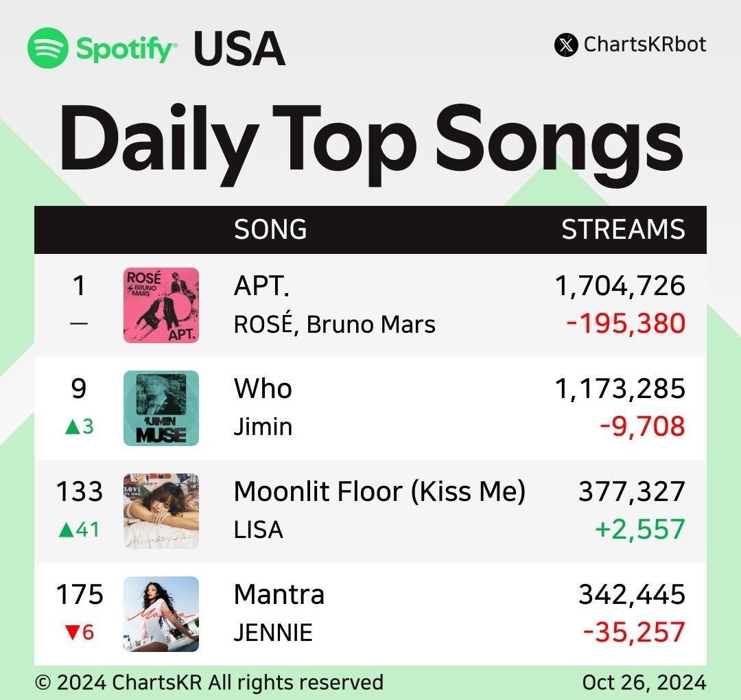Click the 1,704,726 stream count

point(620,286)
